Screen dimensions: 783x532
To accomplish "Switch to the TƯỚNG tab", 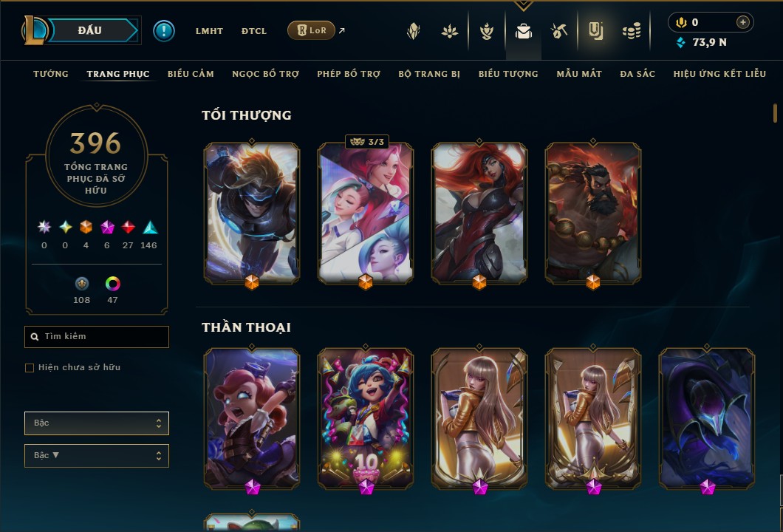I will (x=50, y=74).
